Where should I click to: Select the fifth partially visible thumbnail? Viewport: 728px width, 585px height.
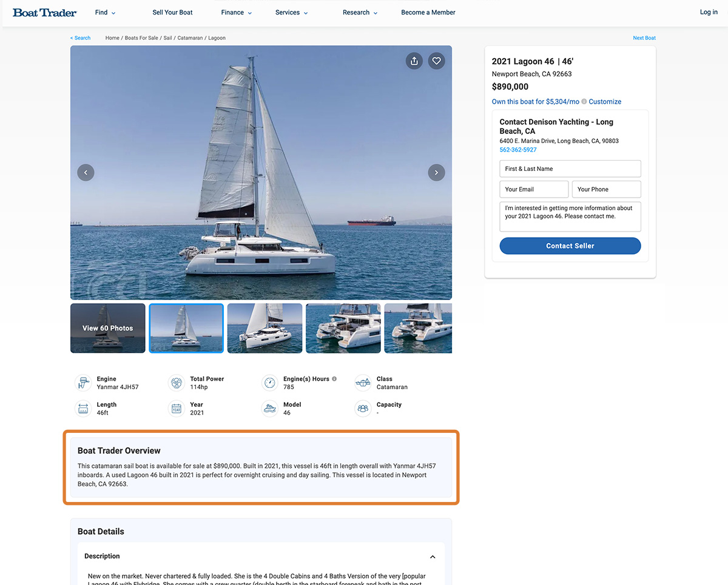(x=419, y=328)
